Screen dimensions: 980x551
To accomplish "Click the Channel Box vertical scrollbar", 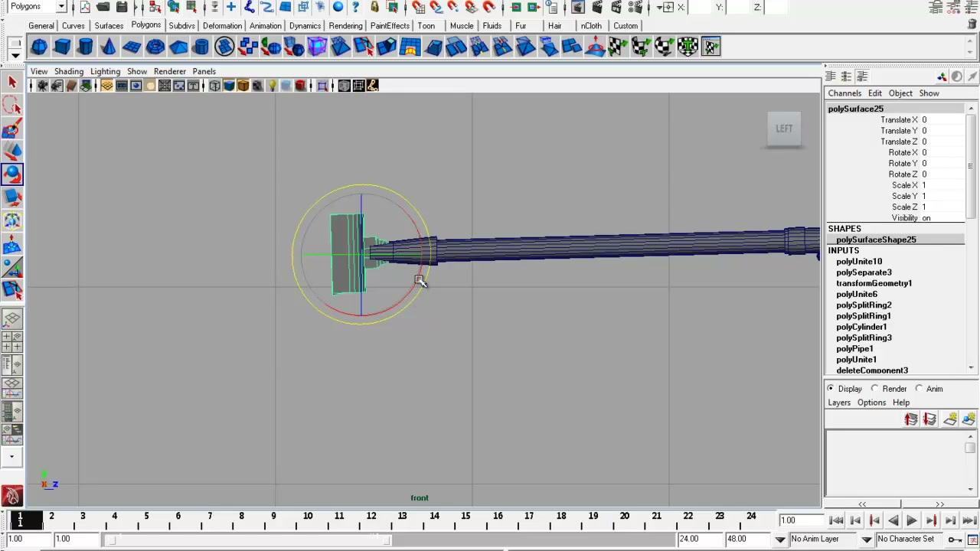I will [971, 237].
